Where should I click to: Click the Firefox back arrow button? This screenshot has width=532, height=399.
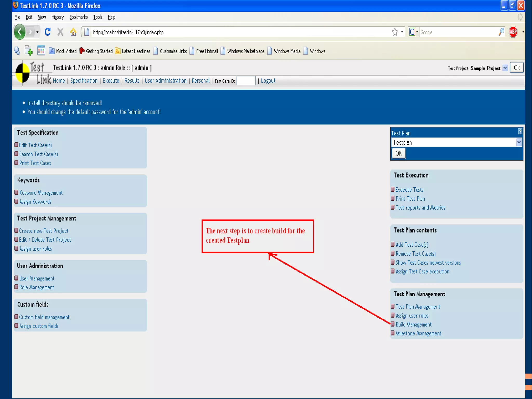click(20, 32)
